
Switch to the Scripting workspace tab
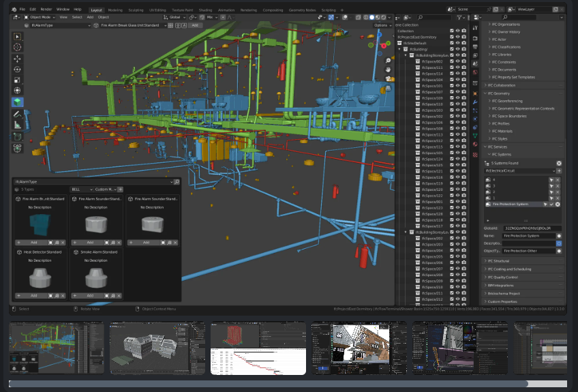coord(329,10)
